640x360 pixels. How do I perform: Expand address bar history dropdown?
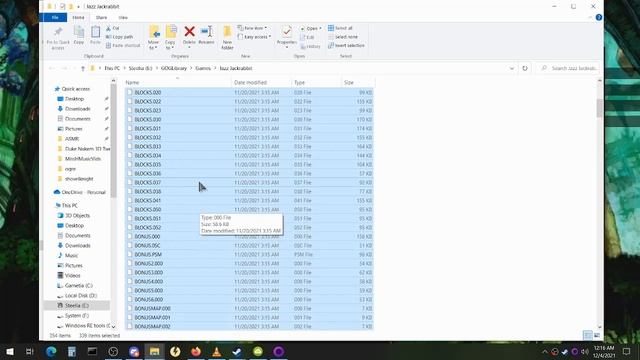pos(511,68)
